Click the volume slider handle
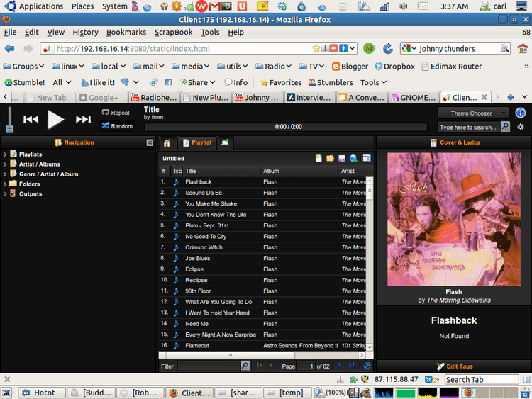 [x=9, y=128]
